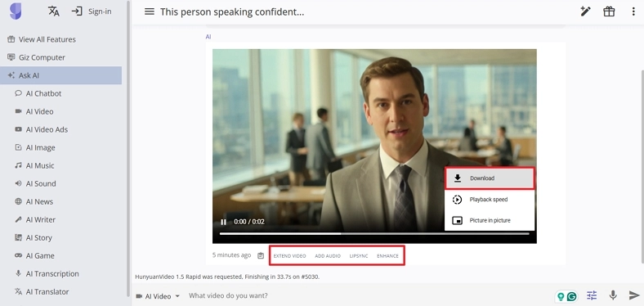Click the AI Story book icon

tap(18, 237)
